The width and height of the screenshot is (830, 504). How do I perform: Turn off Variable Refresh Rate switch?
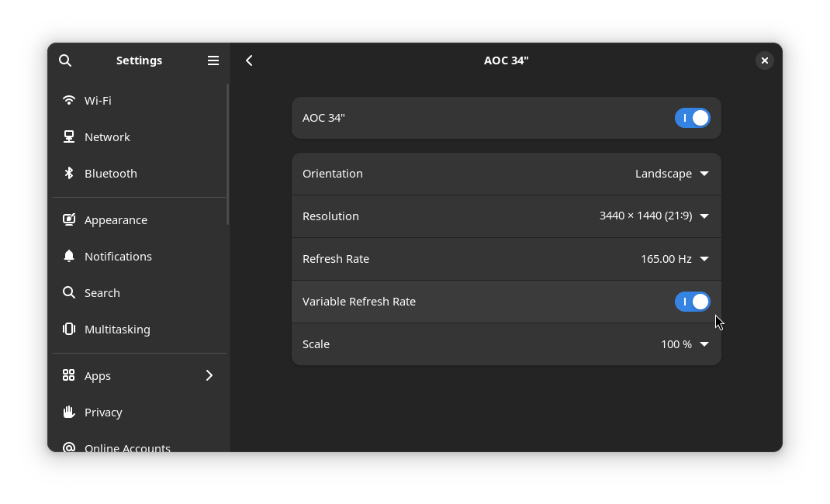[x=692, y=302]
